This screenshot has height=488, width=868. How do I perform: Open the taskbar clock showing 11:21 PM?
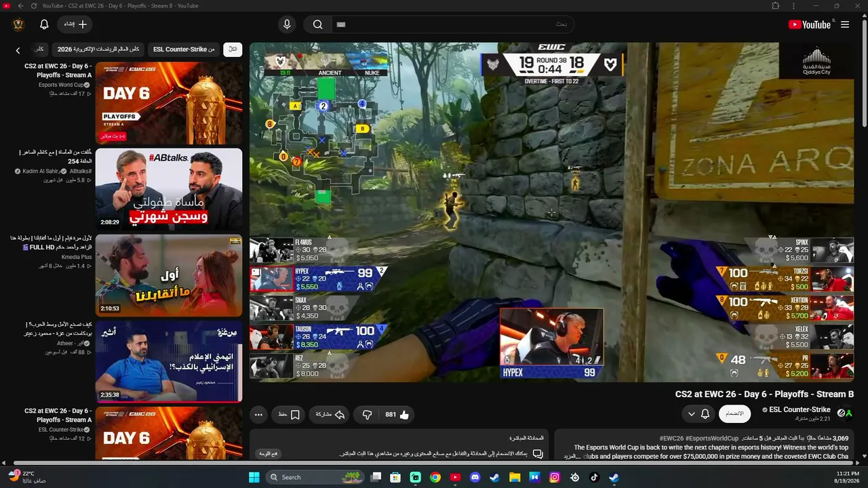tap(848, 477)
